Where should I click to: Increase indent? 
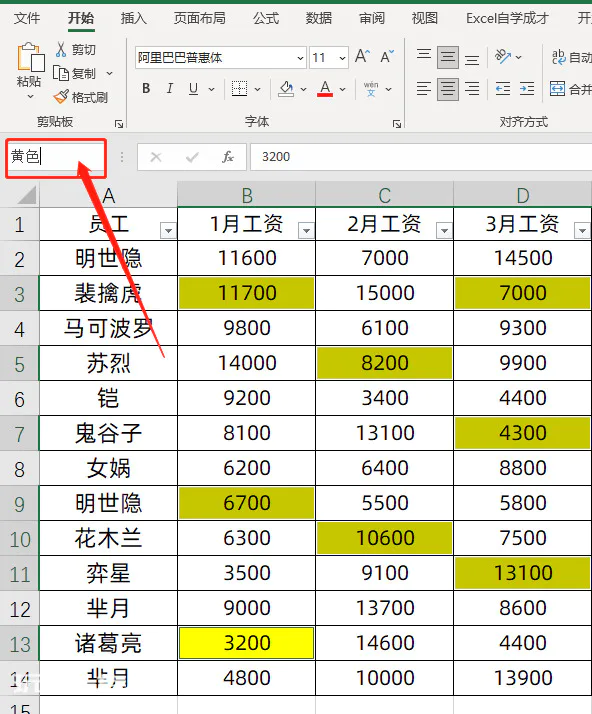527,88
